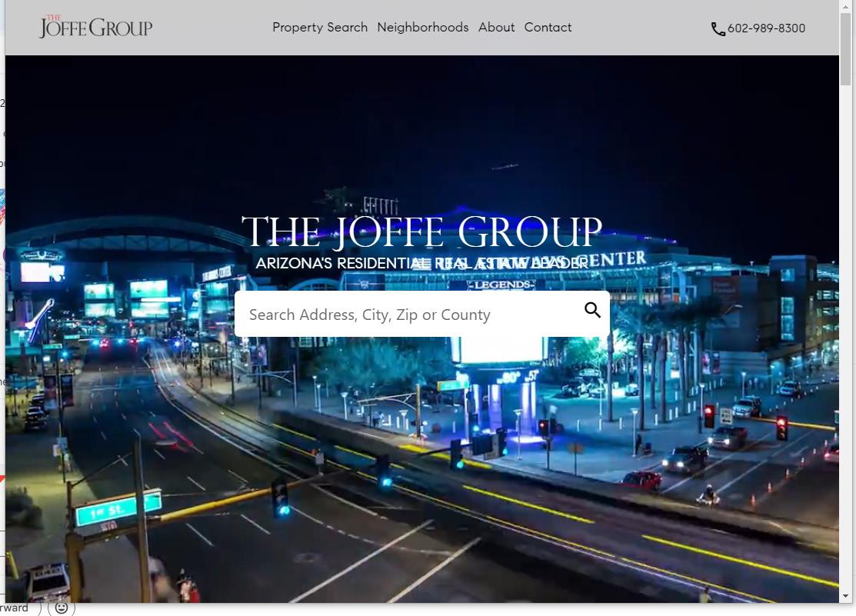Click the scrollbar down arrow

[846, 596]
